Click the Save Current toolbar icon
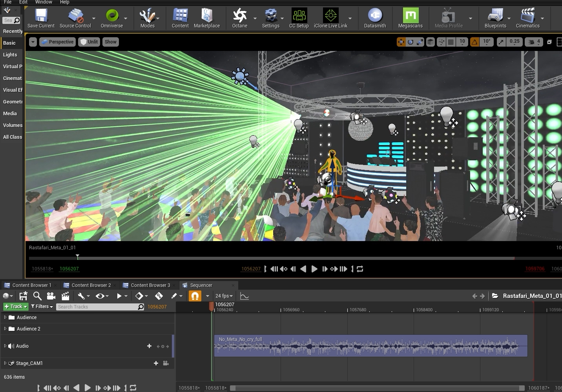 pos(41,18)
